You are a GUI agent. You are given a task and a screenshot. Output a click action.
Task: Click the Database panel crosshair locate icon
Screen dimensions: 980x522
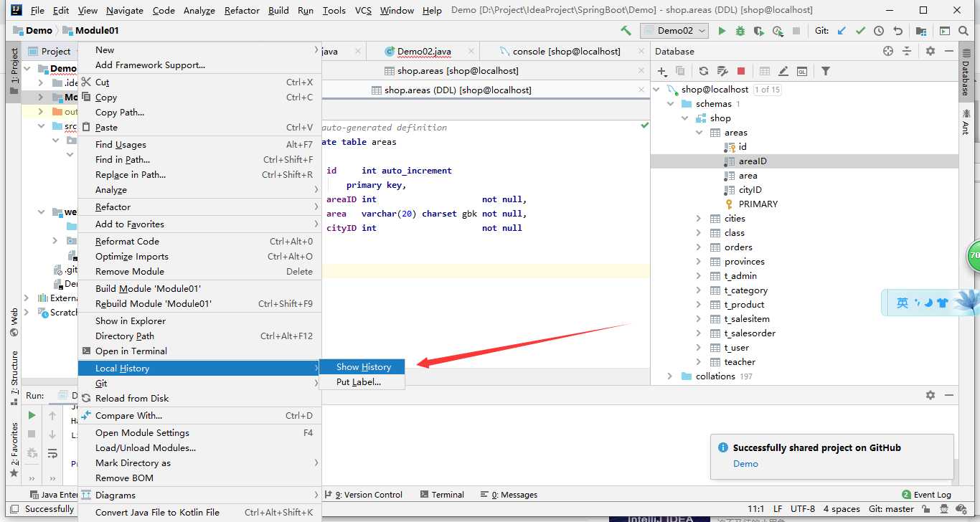(x=888, y=51)
